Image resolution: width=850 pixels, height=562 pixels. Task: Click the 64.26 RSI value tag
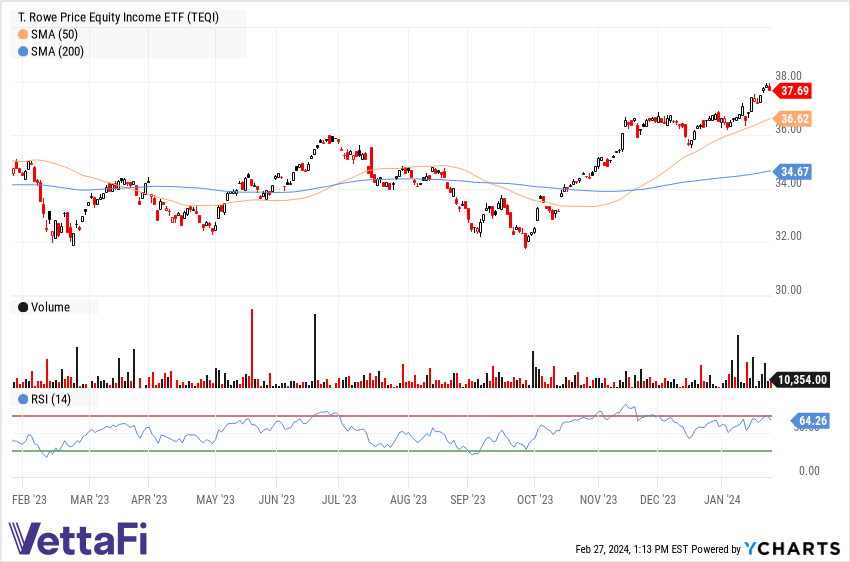[810, 421]
